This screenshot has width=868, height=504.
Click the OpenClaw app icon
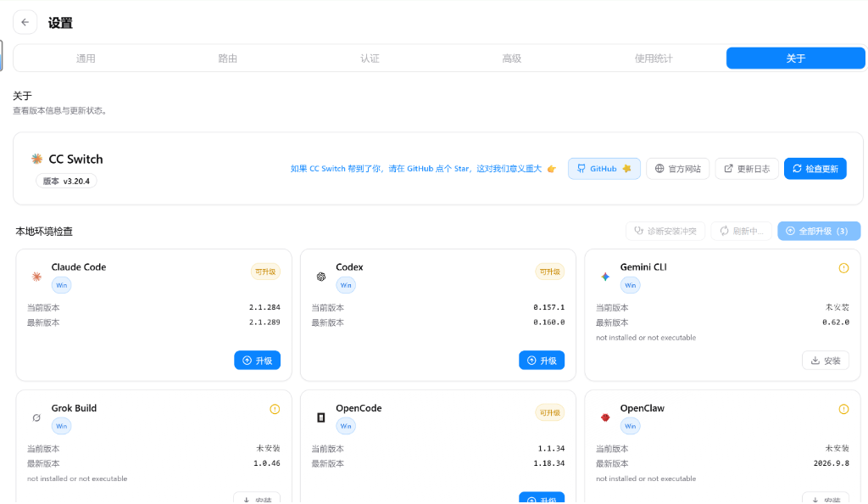pos(605,417)
